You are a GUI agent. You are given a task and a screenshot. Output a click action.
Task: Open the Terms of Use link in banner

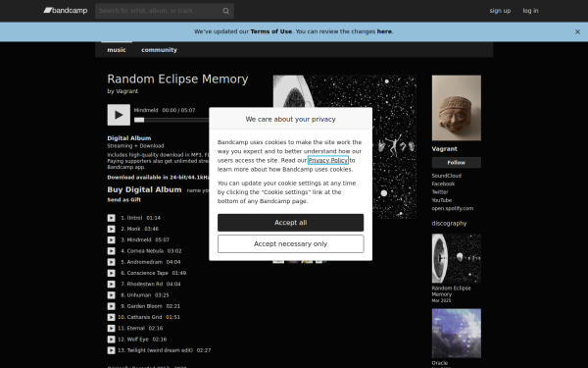(x=271, y=31)
